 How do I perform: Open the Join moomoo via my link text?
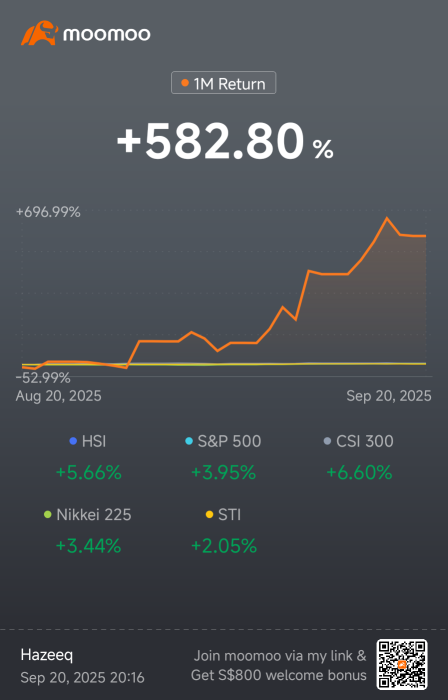coord(279,656)
